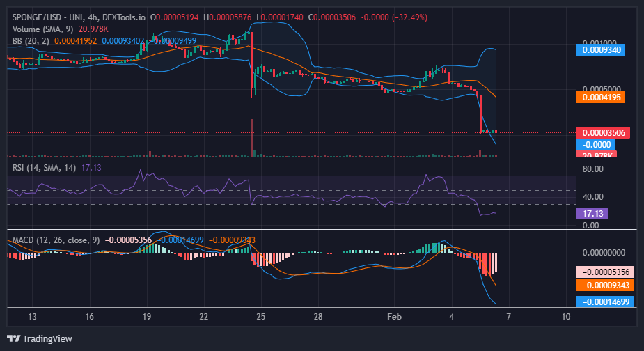Screen dimensions: 644x351
Task: Click the date label 28 on time axis
Action: point(318,317)
